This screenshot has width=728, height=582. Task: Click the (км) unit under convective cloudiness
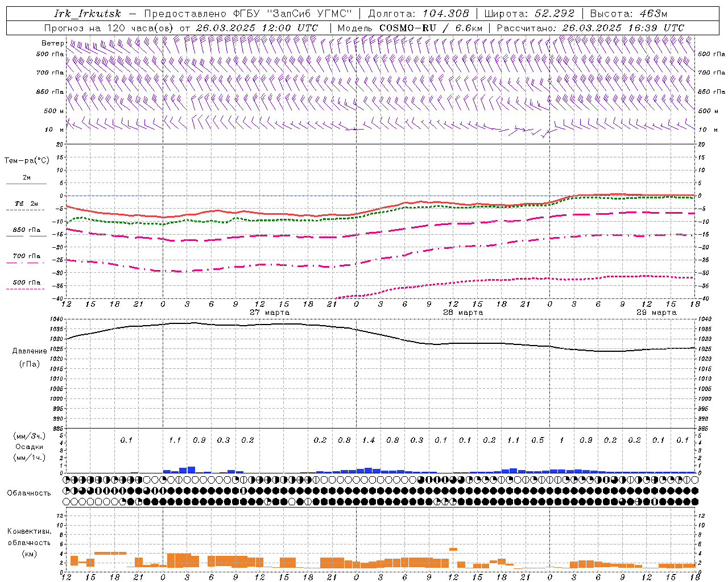(29, 554)
